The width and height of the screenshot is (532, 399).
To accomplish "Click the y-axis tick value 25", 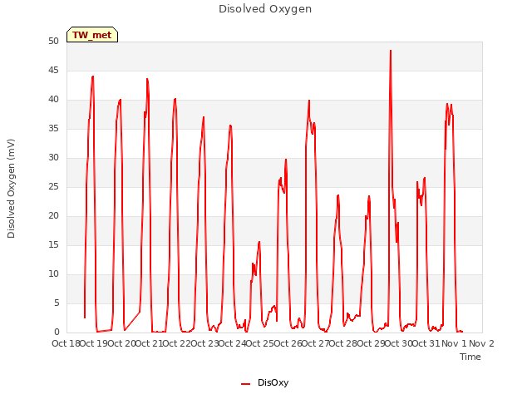I will tap(53, 186).
